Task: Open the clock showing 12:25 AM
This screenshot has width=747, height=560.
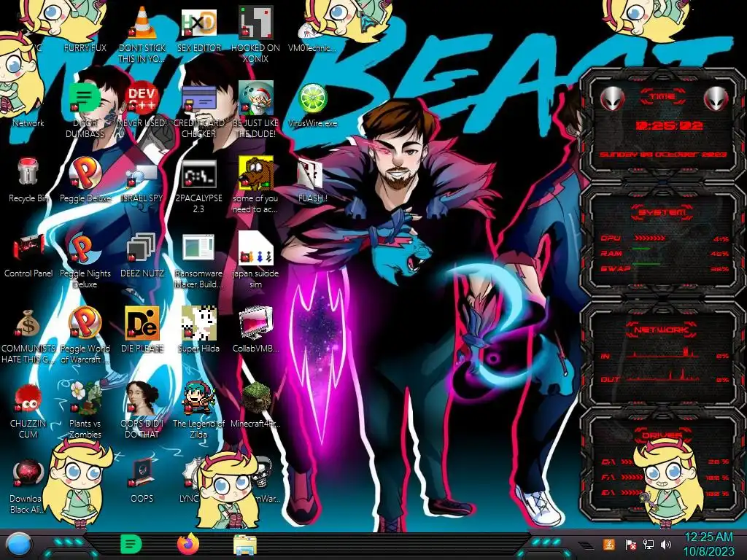Action: [709, 544]
